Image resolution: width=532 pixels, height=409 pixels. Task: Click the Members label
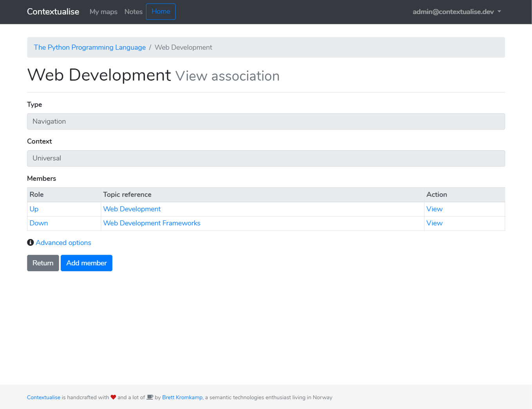click(41, 178)
